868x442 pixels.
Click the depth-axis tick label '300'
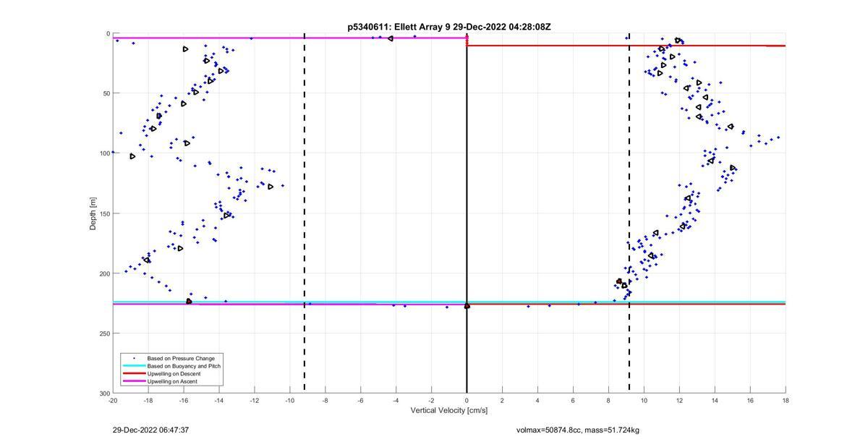103,393
